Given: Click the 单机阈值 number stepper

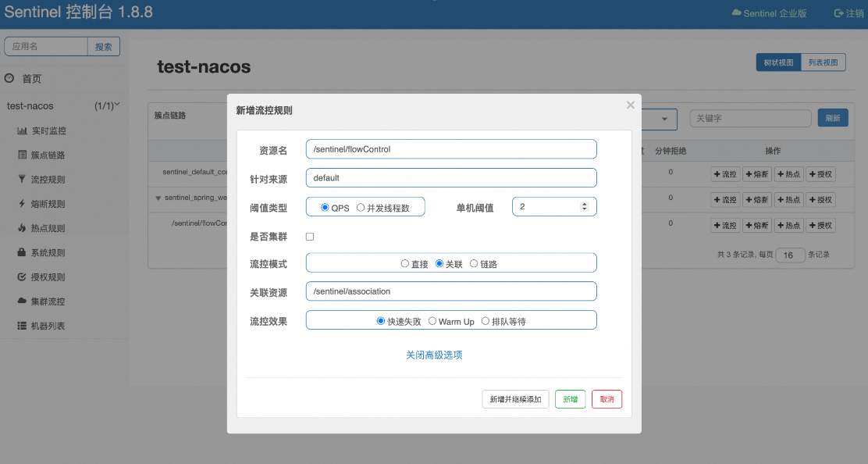Looking at the screenshot, I should (584, 207).
